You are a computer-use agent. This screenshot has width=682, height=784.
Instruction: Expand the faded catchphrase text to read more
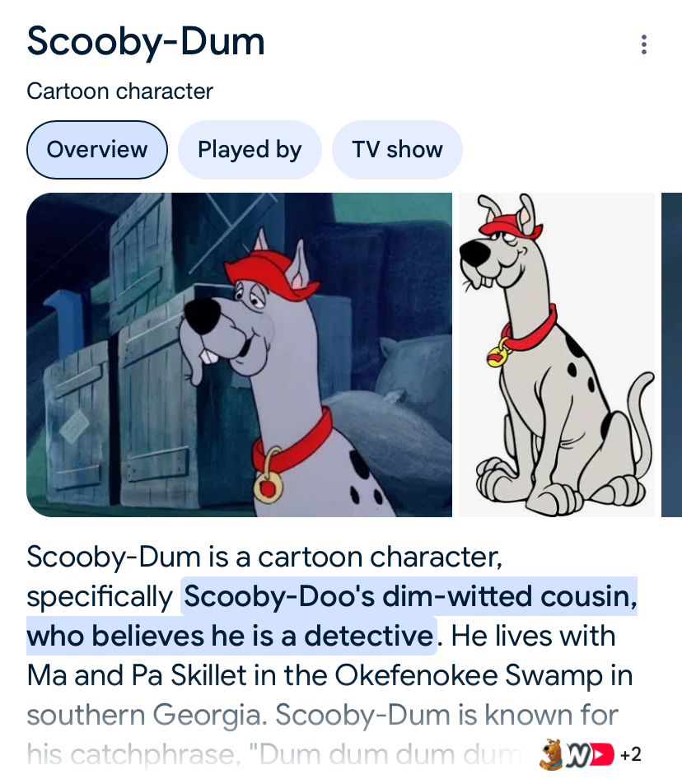click(x=275, y=754)
